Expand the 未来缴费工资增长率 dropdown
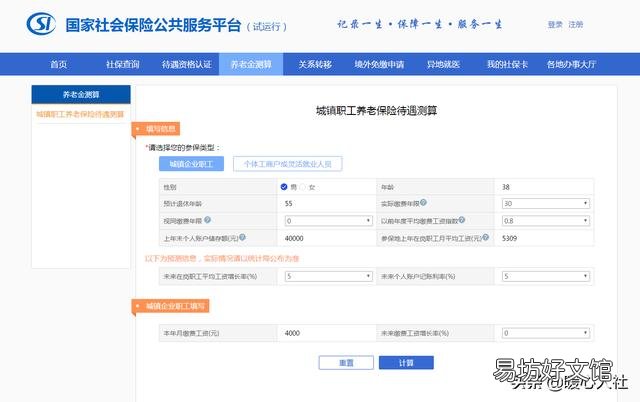The height and width of the screenshot is (402, 640). (546, 333)
